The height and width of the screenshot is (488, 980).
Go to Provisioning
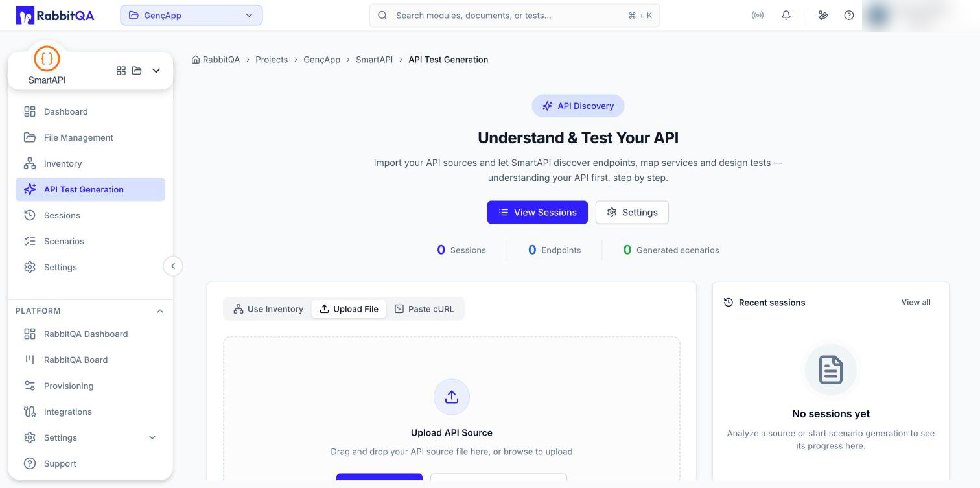(90, 386)
